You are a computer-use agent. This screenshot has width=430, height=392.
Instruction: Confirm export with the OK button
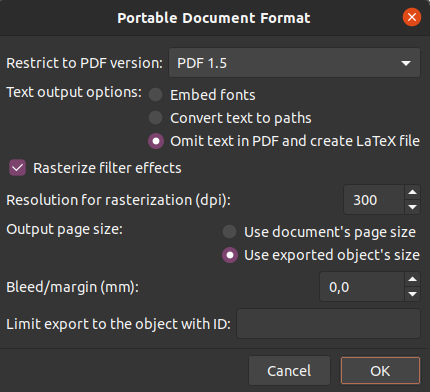[380, 371]
